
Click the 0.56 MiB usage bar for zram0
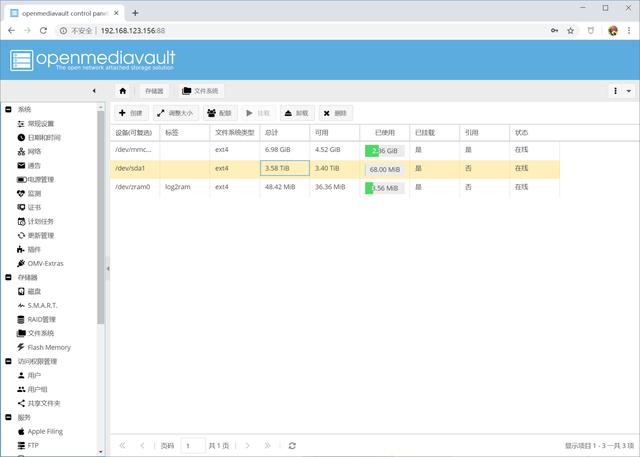[384, 188]
